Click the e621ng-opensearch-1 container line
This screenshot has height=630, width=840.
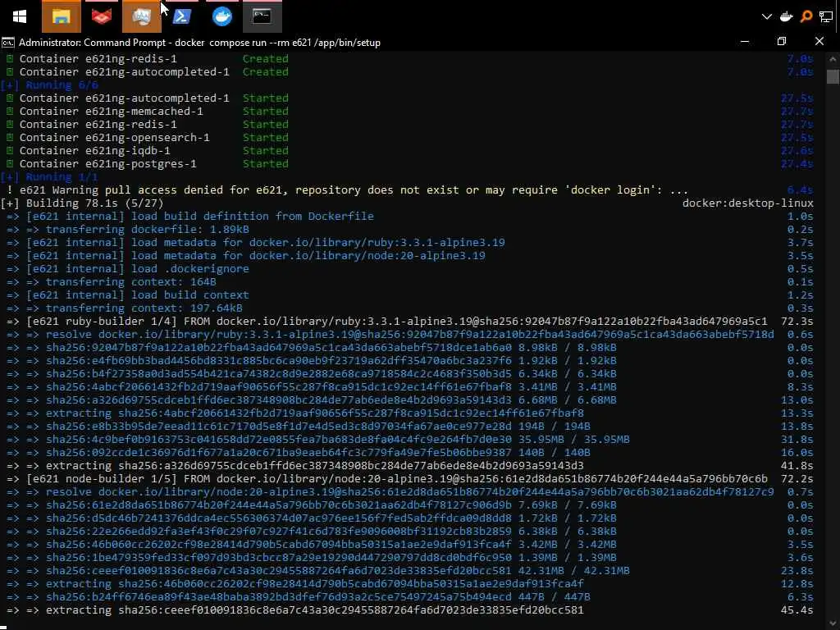410,138
